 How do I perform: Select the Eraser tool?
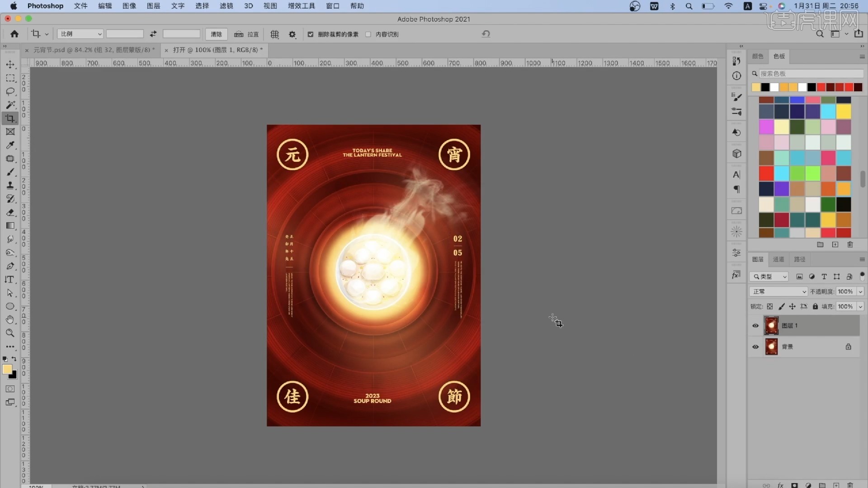point(10,212)
